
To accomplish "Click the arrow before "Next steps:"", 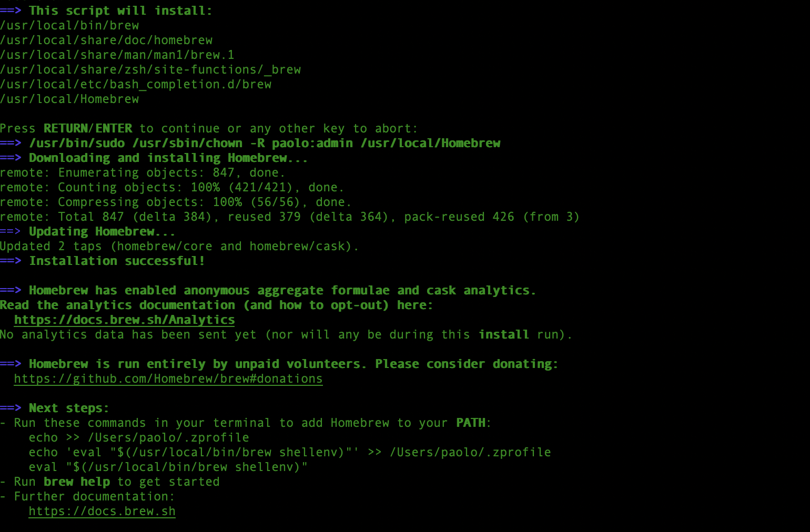I will tap(11, 408).
